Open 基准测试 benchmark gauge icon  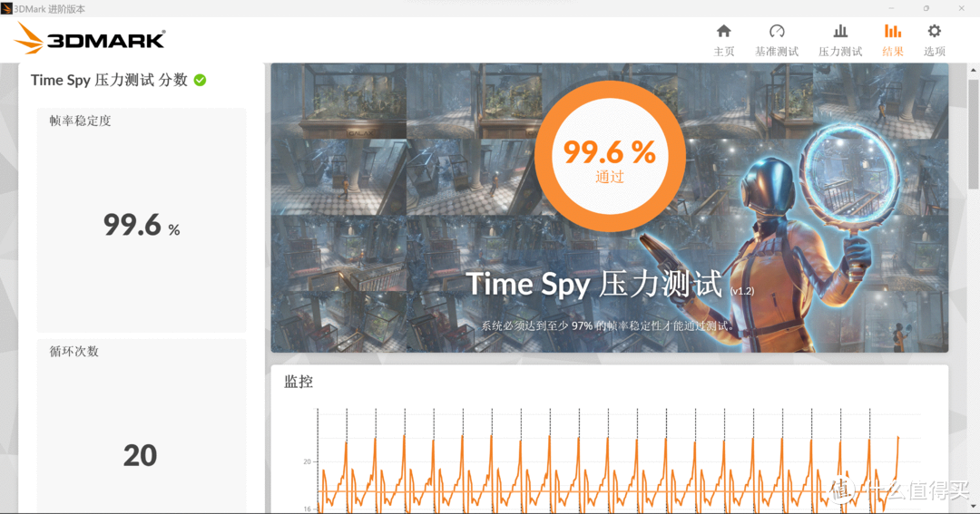[x=777, y=31]
